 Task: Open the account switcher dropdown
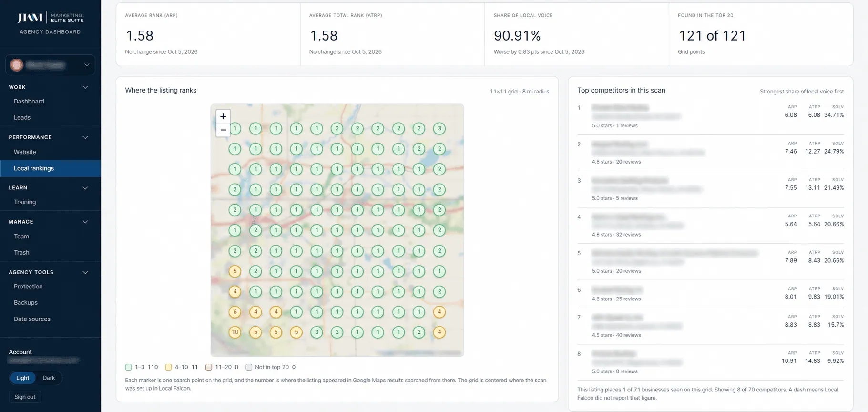[x=50, y=65]
